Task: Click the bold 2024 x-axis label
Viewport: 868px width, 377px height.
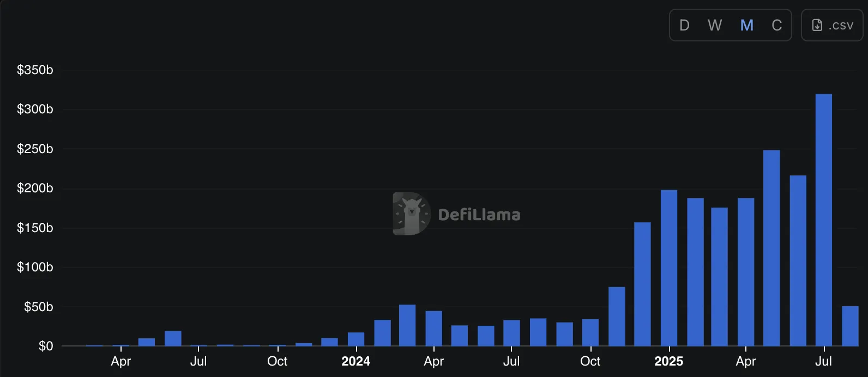Action: point(355,361)
